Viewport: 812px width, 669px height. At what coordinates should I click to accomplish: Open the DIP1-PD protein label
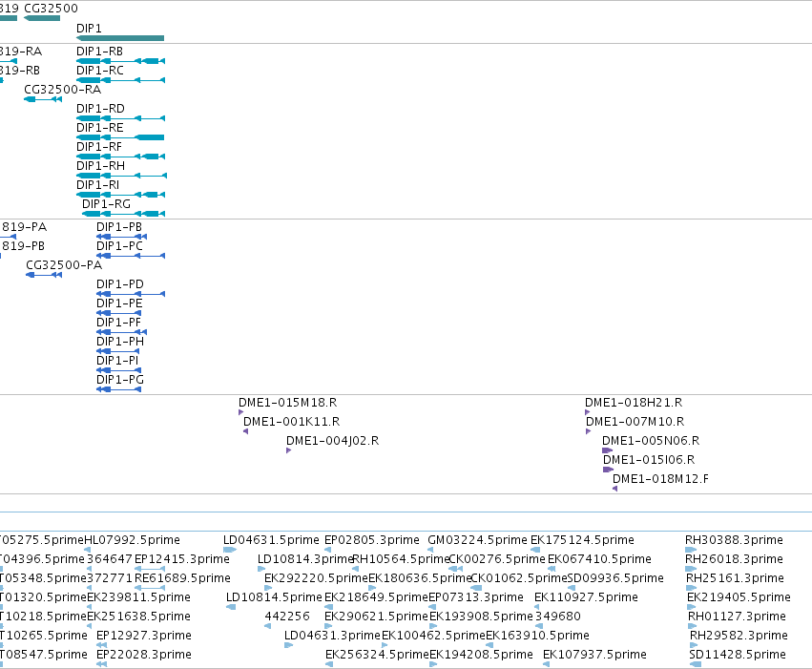click(x=120, y=284)
